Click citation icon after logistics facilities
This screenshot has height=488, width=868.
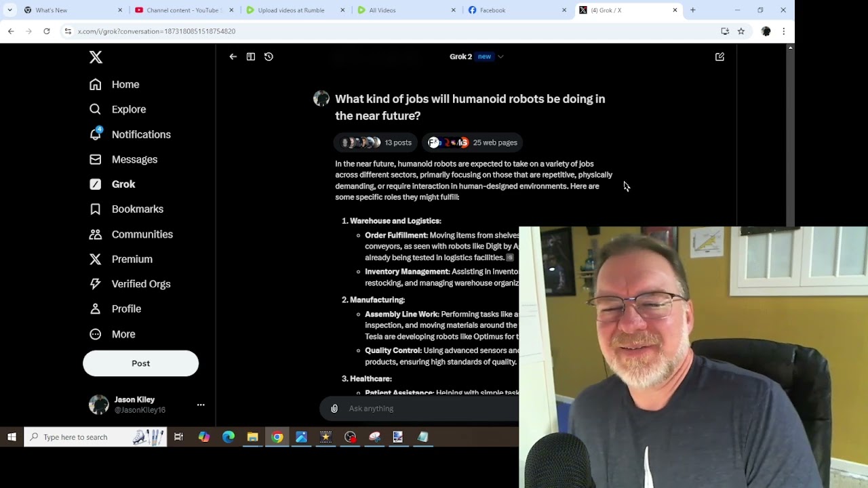tap(511, 258)
